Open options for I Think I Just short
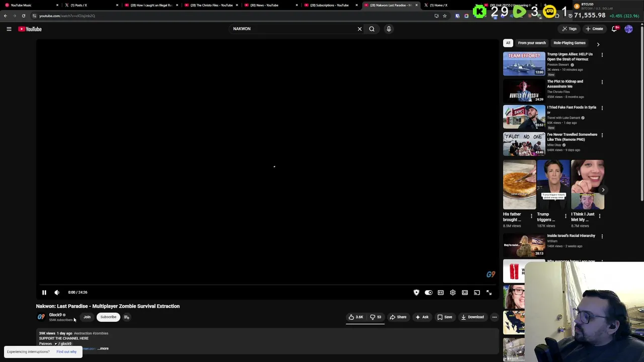This screenshot has width=644, height=362. click(x=599, y=216)
